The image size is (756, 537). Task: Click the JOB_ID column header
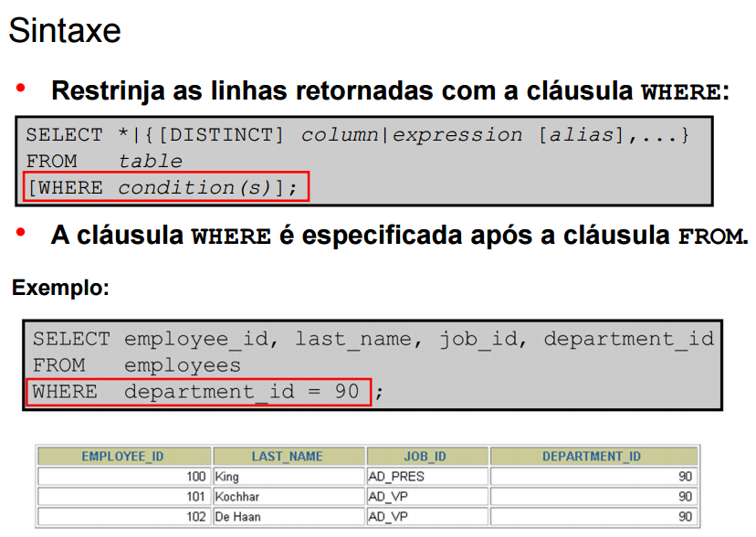point(425,457)
